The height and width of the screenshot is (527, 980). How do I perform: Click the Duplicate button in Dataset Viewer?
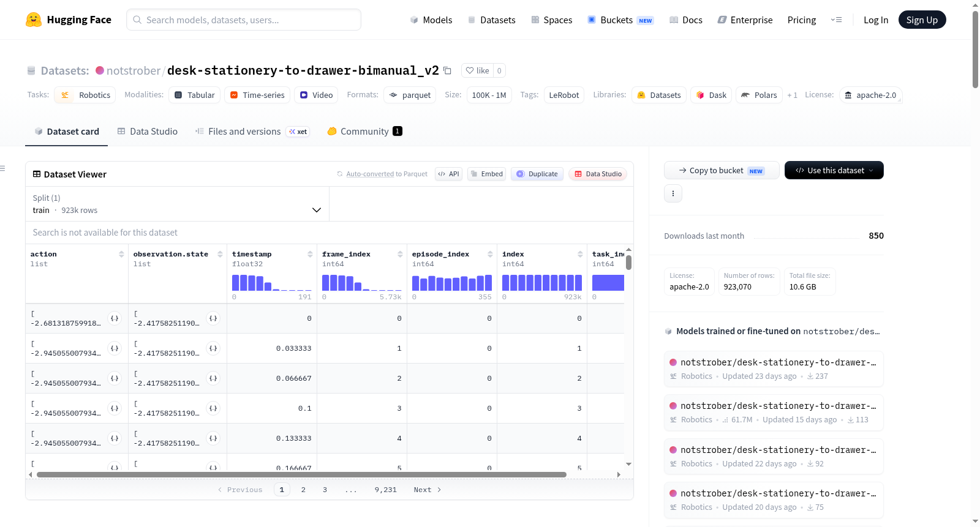(x=537, y=174)
